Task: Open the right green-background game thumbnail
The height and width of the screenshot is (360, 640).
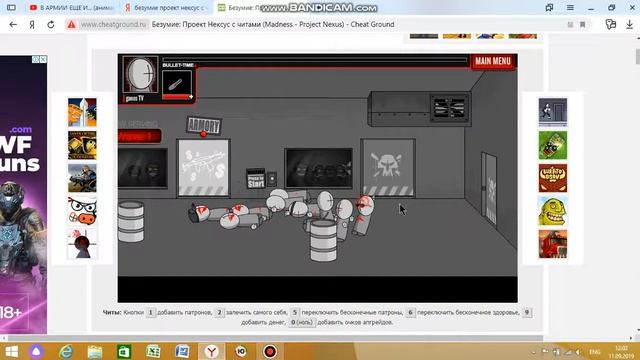Action: (x=553, y=145)
